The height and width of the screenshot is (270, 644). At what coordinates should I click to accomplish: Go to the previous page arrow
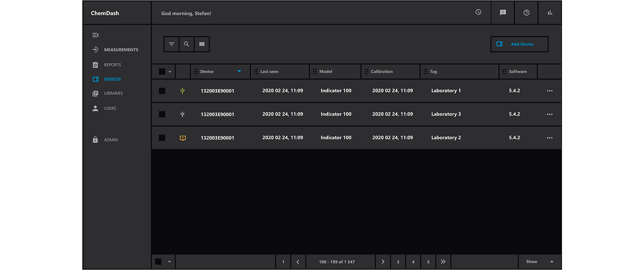(298, 262)
